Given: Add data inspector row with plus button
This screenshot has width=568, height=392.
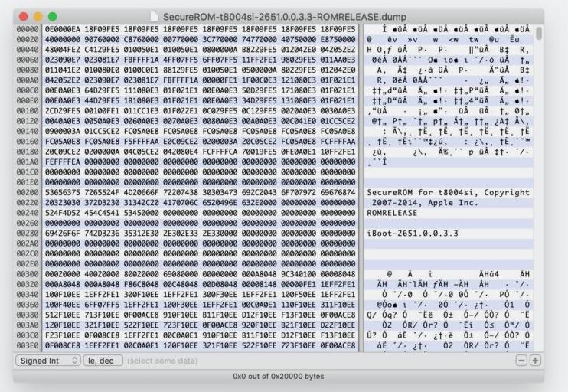Looking at the screenshot, I should pos(535,361).
